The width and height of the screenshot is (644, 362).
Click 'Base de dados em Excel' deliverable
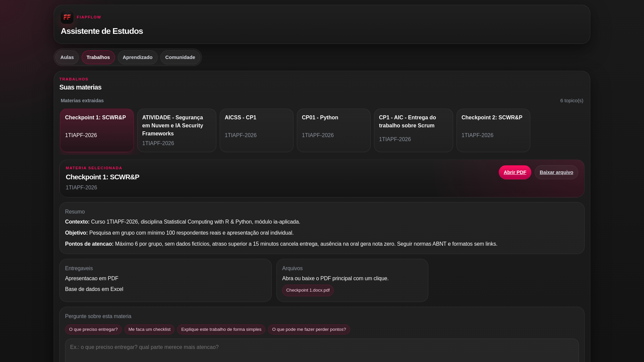pos(94,289)
